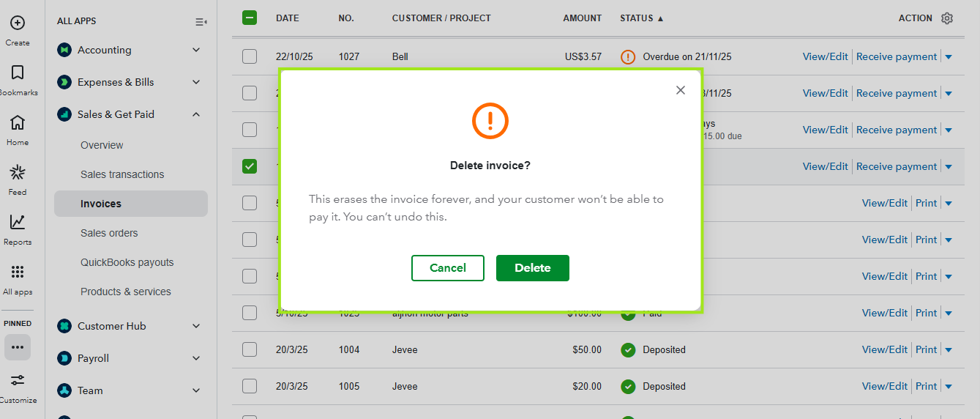
Task: Open action dropdown arrow for invoice 1004
Action: (949, 350)
